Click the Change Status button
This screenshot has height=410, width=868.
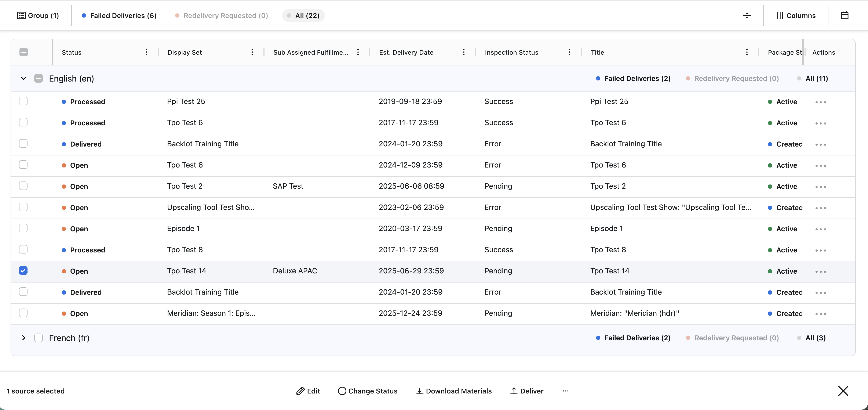pyautogui.click(x=368, y=391)
